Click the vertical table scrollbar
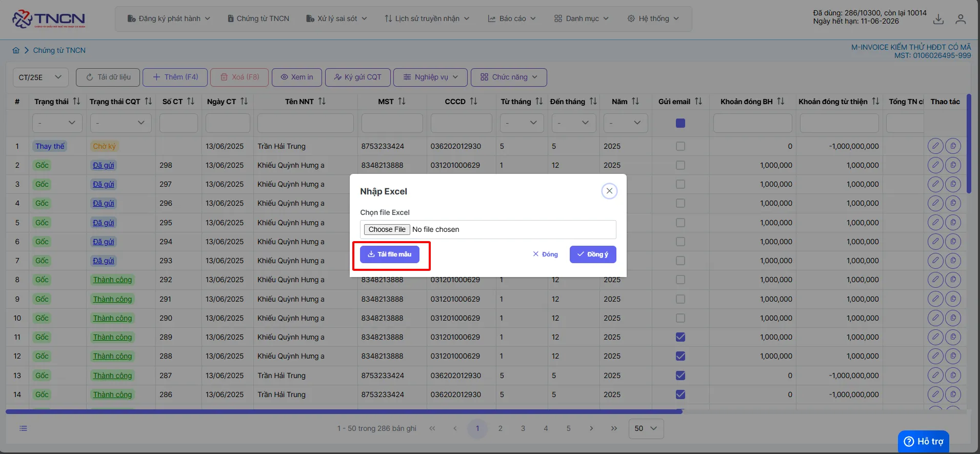 969,144
